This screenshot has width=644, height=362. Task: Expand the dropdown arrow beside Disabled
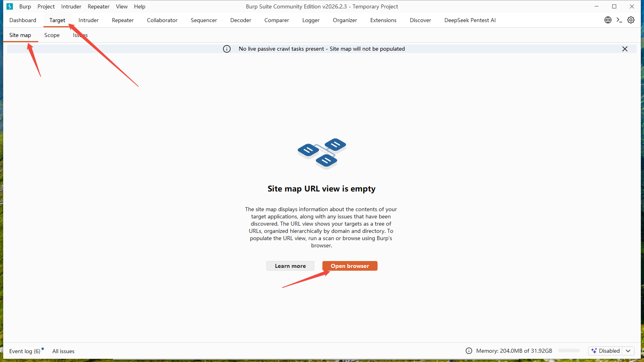628,351
